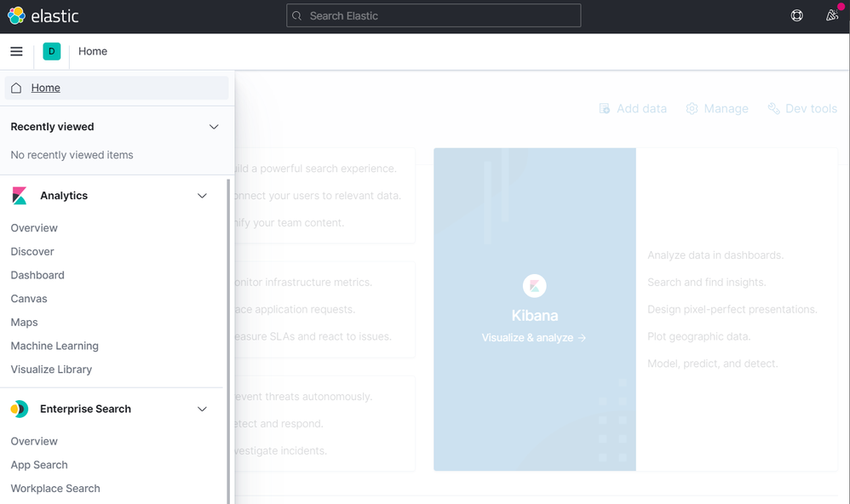Click 'Plot geographic data.' text

pos(698,336)
